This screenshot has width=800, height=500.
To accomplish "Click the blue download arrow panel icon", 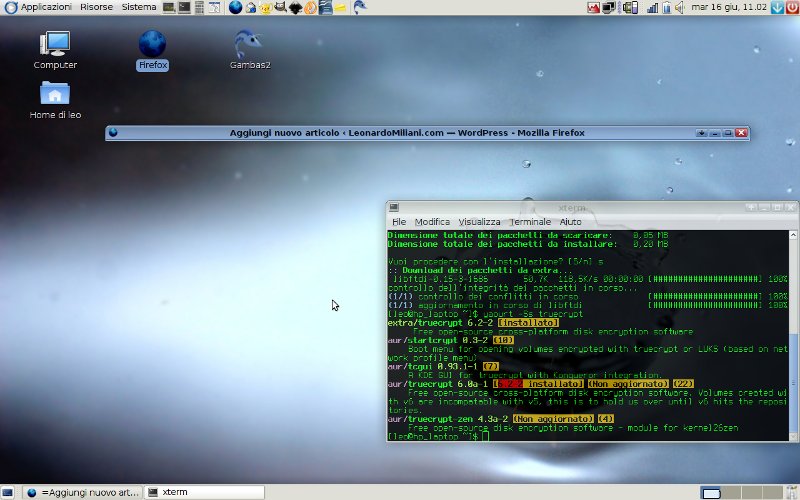I will (x=777, y=7).
